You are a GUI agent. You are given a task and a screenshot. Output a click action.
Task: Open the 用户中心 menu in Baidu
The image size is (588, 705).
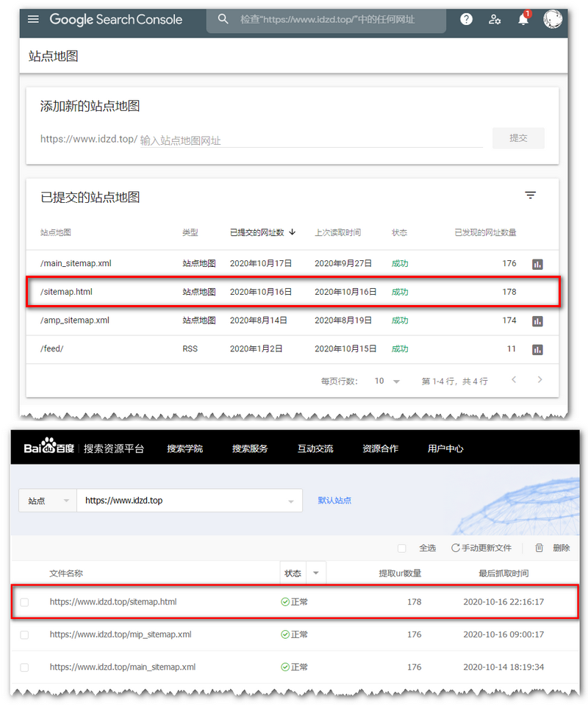tap(444, 448)
